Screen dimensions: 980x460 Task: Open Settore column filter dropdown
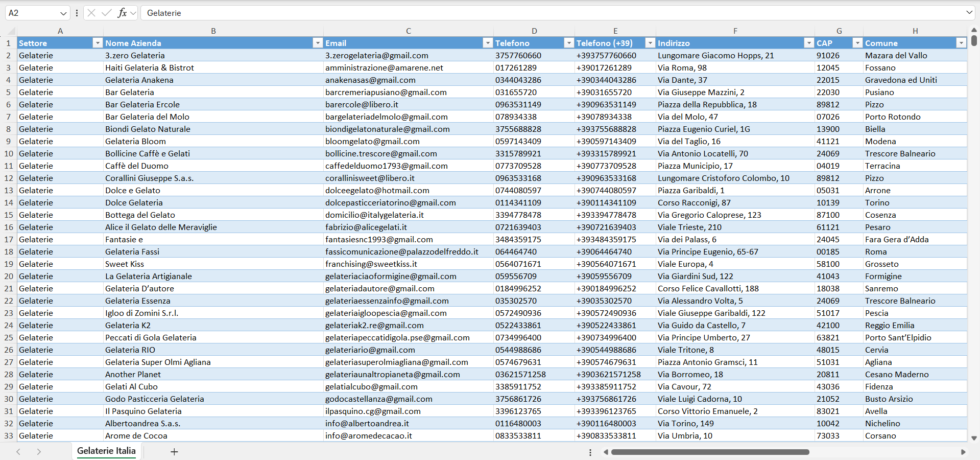pyautogui.click(x=98, y=43)
